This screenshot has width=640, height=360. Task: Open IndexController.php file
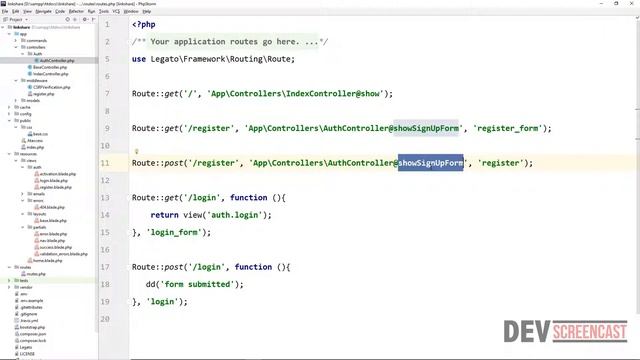[48, 74]
